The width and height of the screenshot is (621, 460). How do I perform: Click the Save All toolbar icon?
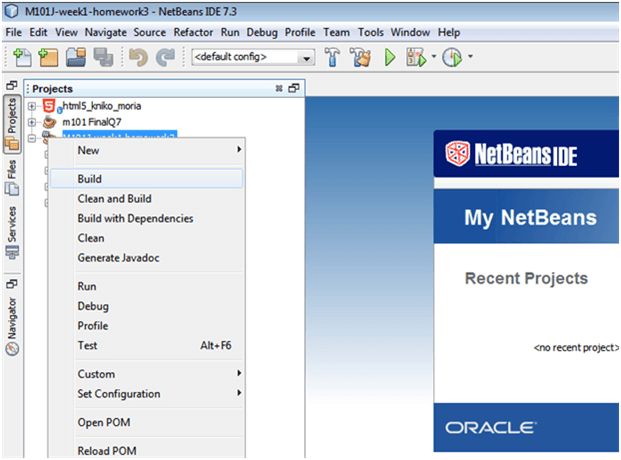coord(103,57)
